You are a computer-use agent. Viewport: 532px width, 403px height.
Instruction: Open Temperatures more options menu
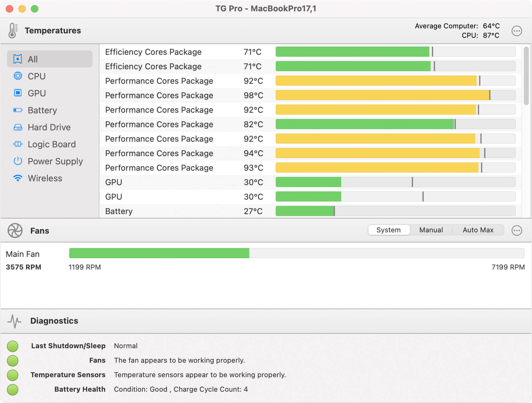tap(517, 31)
